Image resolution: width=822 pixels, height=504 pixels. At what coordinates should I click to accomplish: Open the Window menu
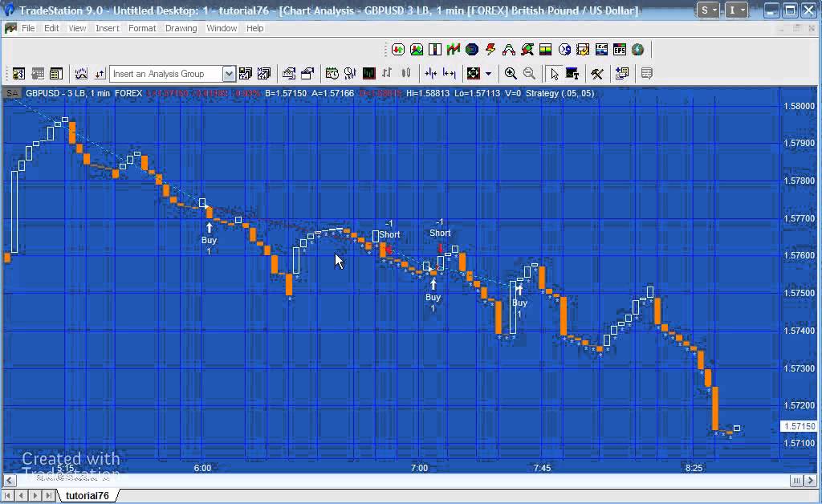[222, 28]
